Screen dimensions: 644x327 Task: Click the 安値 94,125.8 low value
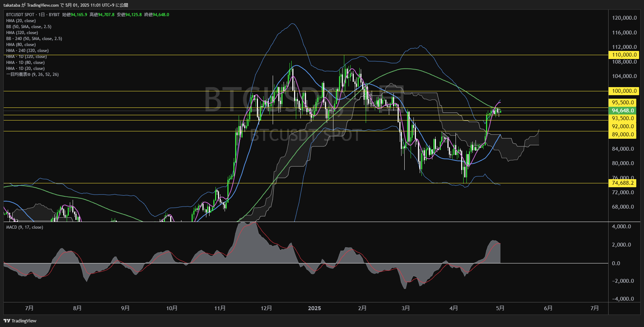pyautogui.click(x=129, y=15)
